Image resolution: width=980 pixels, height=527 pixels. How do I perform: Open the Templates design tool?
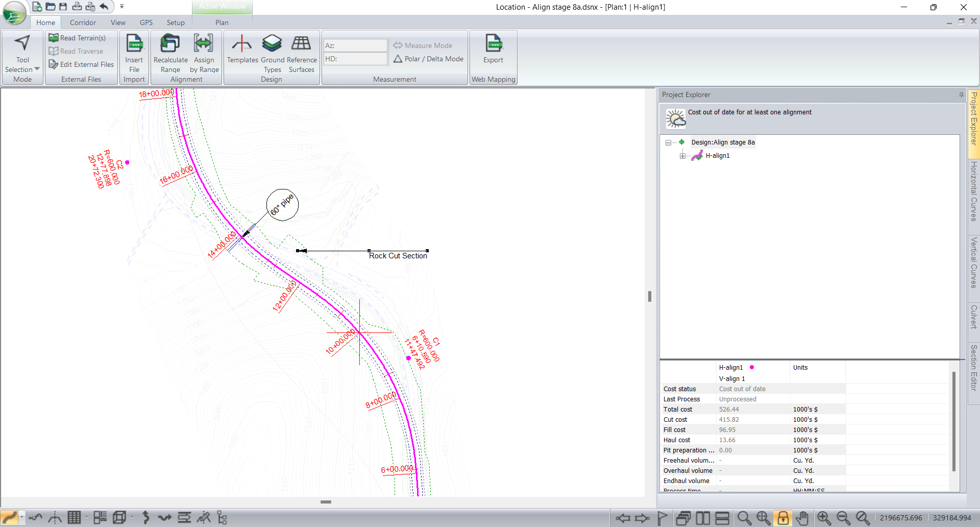coord(242,44)
